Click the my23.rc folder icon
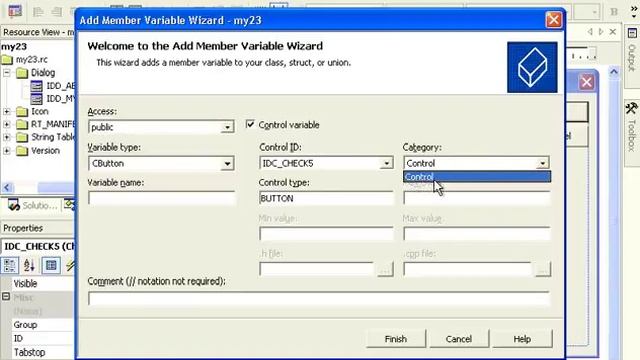Viewport: 640px width, 360px height. (x=7, y=60)
